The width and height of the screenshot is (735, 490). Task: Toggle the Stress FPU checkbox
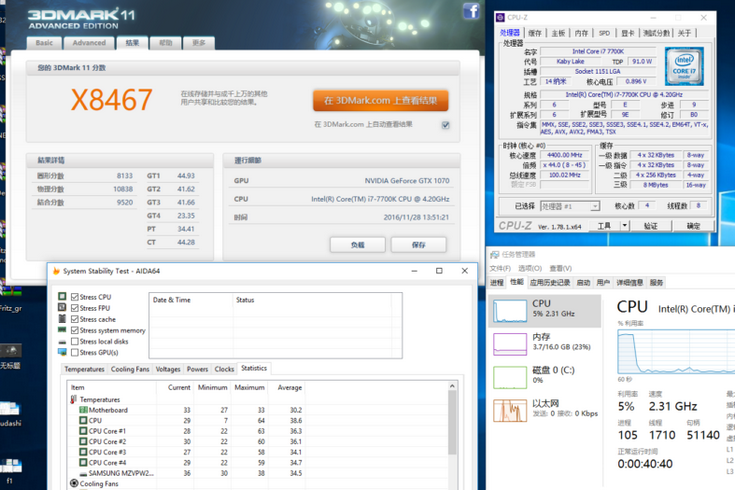click(x=75, y=308)
